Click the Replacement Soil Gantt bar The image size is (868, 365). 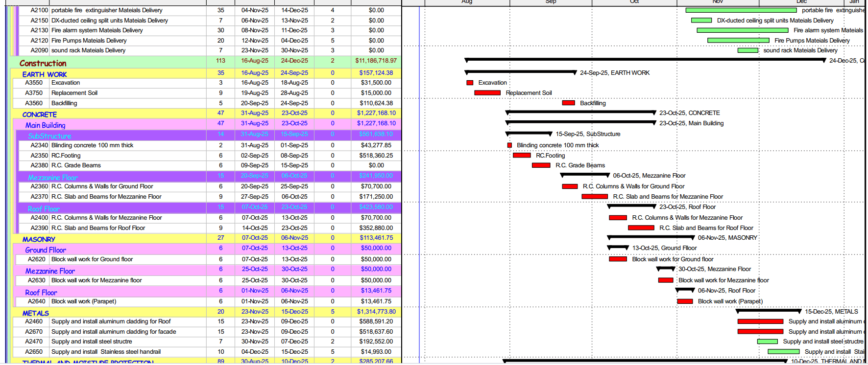coord(487,93)
